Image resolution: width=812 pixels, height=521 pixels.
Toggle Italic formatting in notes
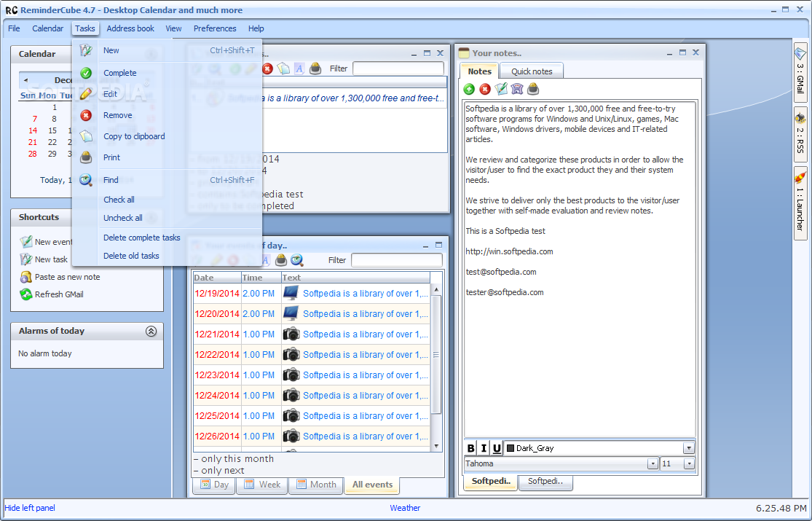(484, 448)
